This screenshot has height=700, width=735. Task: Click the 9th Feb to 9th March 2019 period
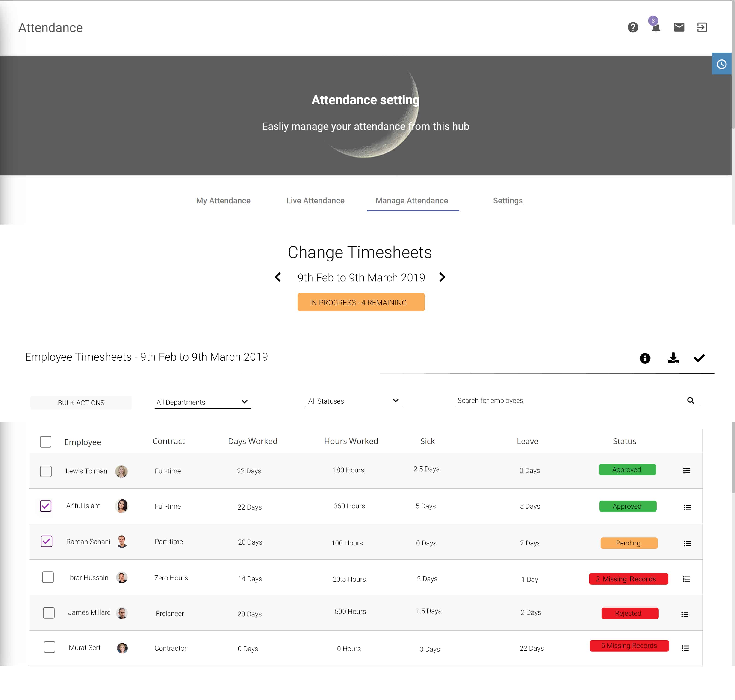pos(361,278)
